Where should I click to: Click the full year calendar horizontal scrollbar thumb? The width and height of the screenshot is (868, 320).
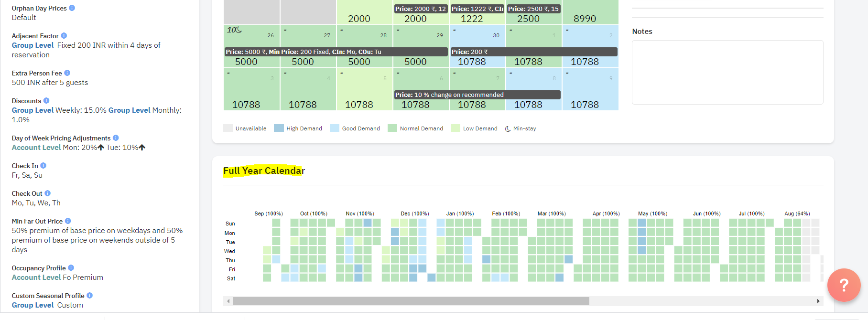pos(411,301)
